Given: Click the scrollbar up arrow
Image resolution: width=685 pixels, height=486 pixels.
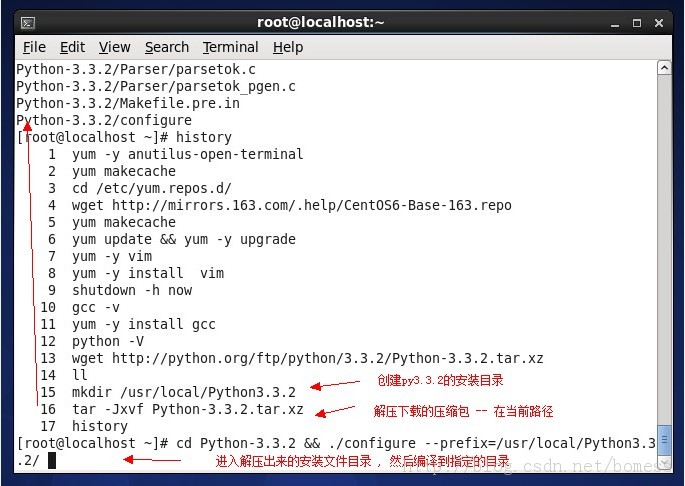Looking at the screenshot, I should point(664,68).
